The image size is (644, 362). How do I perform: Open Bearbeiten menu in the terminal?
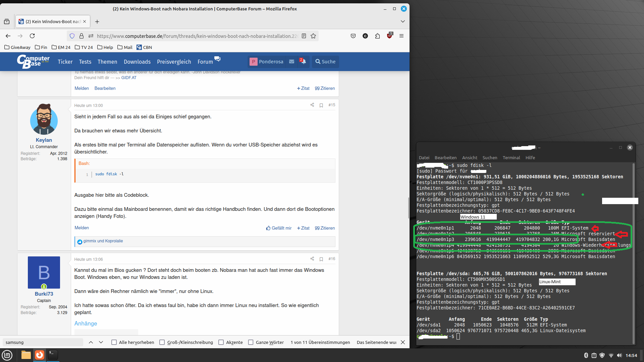[445, 158]
